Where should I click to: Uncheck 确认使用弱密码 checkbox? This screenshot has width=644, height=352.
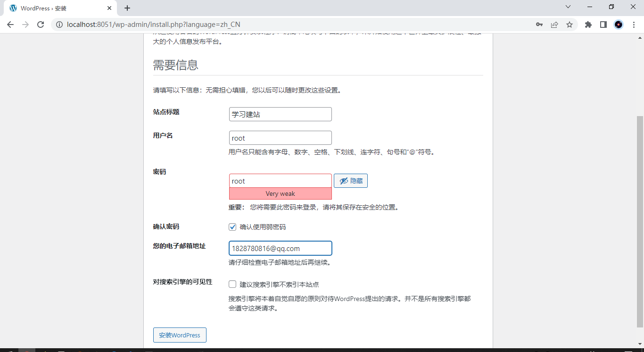[x=232, y=227]
